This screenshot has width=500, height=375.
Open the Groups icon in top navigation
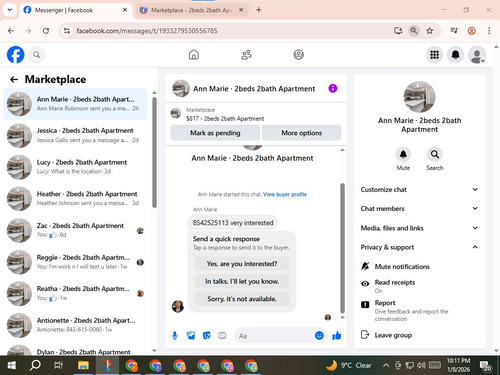coord(298,55)
